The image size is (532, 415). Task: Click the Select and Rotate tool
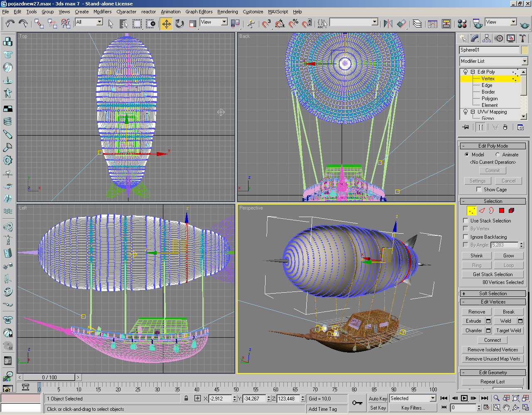(180, 24)
